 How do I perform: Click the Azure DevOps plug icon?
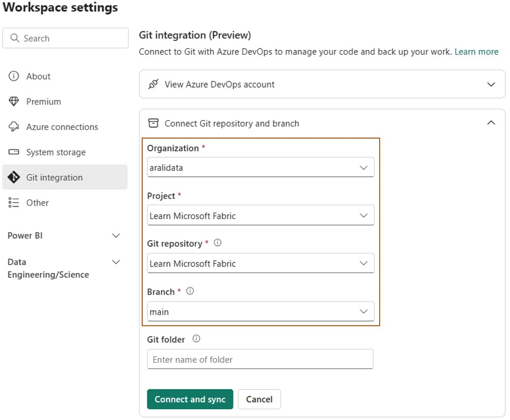pos(153,84)
